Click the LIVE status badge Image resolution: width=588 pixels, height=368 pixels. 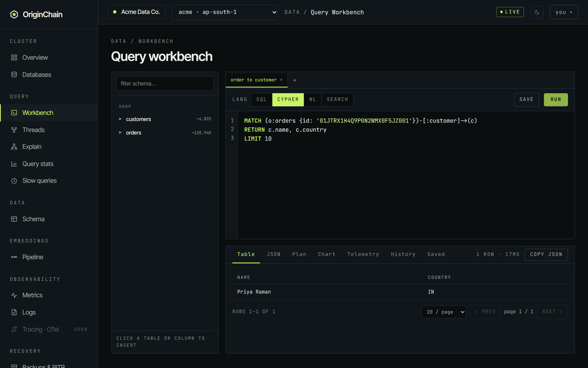(510, 12)
